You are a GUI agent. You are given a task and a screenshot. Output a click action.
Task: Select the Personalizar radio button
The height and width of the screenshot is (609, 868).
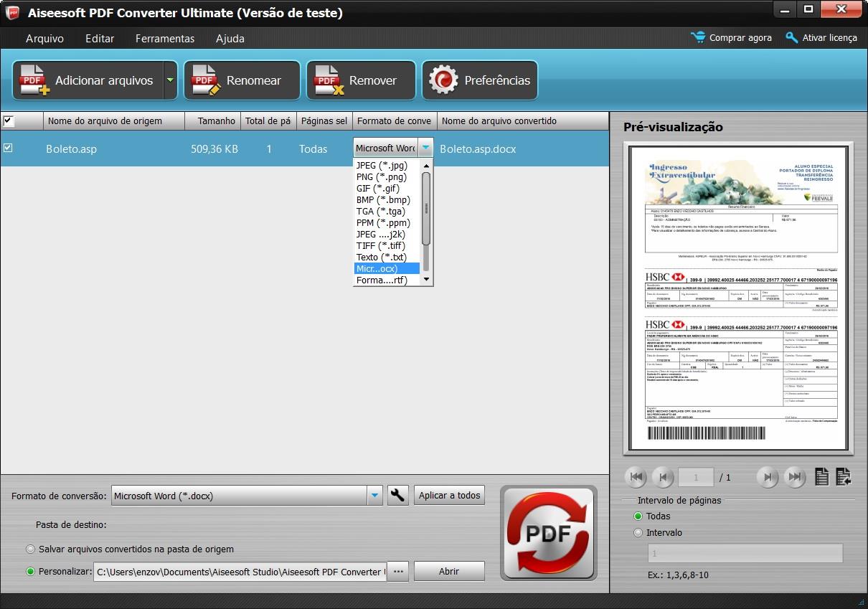click(x=30, y=572)
